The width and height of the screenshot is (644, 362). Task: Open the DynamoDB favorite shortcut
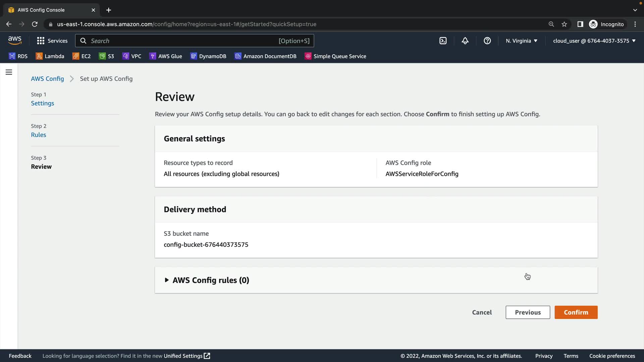[x=208, y=56]
